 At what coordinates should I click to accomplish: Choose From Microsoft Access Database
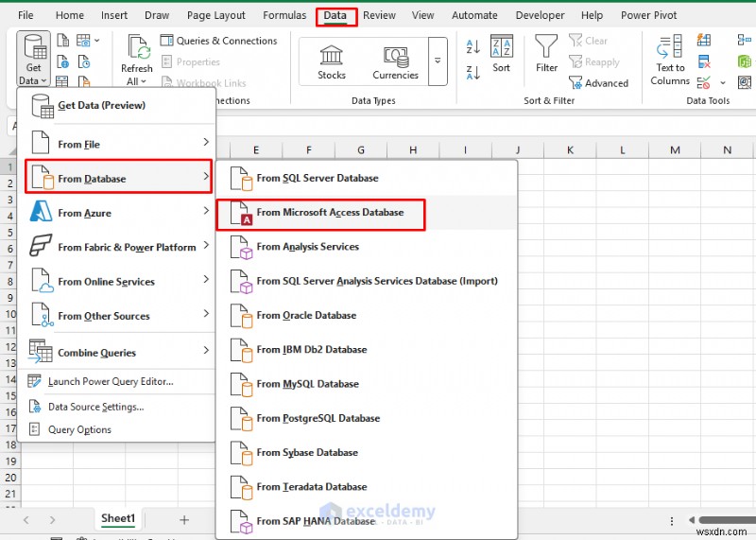tap(367, 213)
